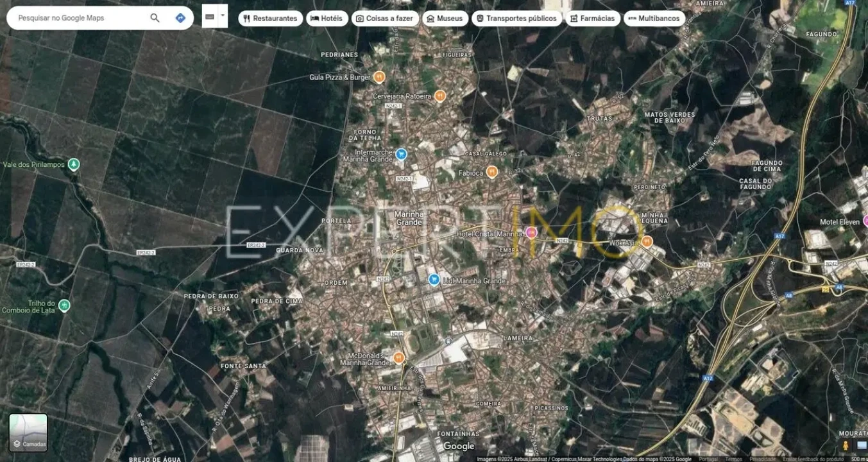Image resolution: width=868 pixels, height=462 pixels.
Task: Click the Street View Pegman icon
Action: [846, 445]
